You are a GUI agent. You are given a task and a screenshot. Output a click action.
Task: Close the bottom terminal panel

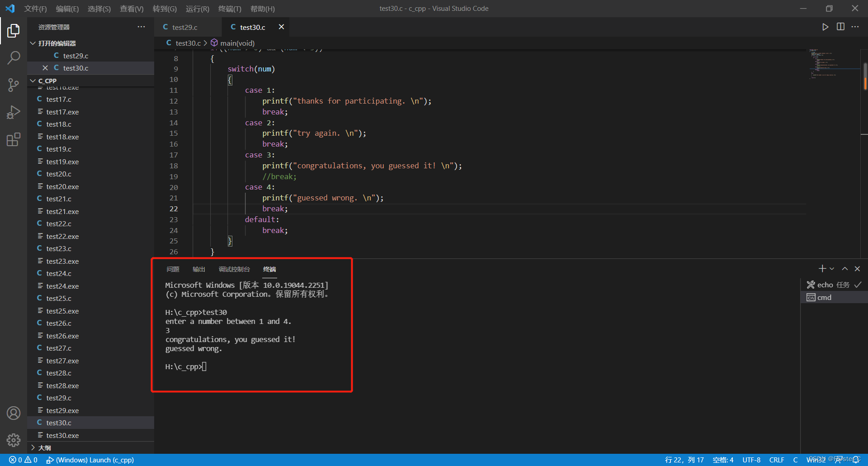point(857,269)
